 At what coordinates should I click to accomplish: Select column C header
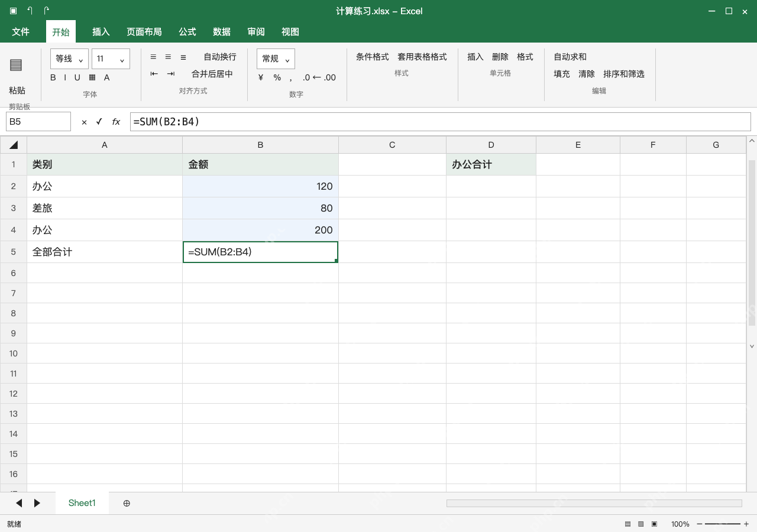(x=392, y=145)
